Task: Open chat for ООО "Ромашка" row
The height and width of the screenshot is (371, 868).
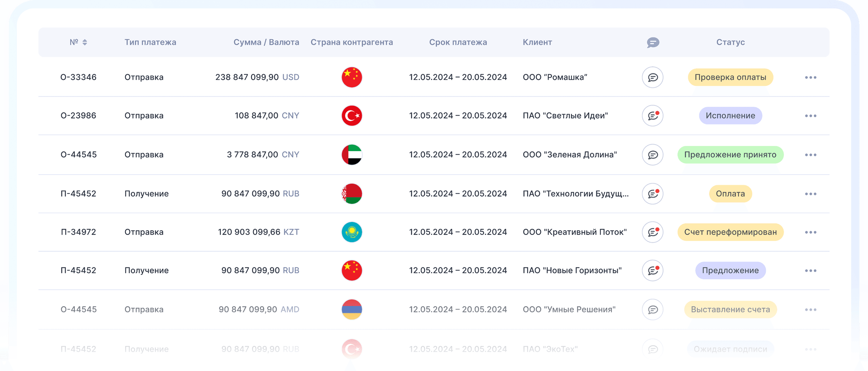Action: click(653, 77)
